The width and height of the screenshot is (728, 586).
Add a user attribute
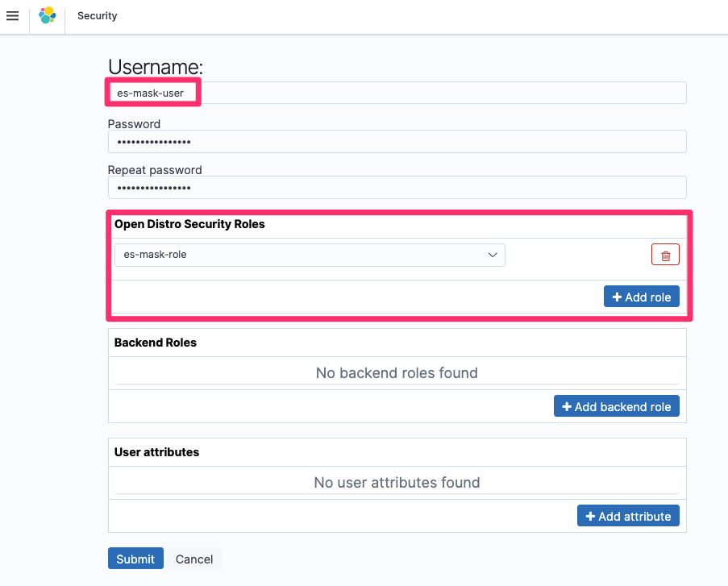tap(628, 515)
